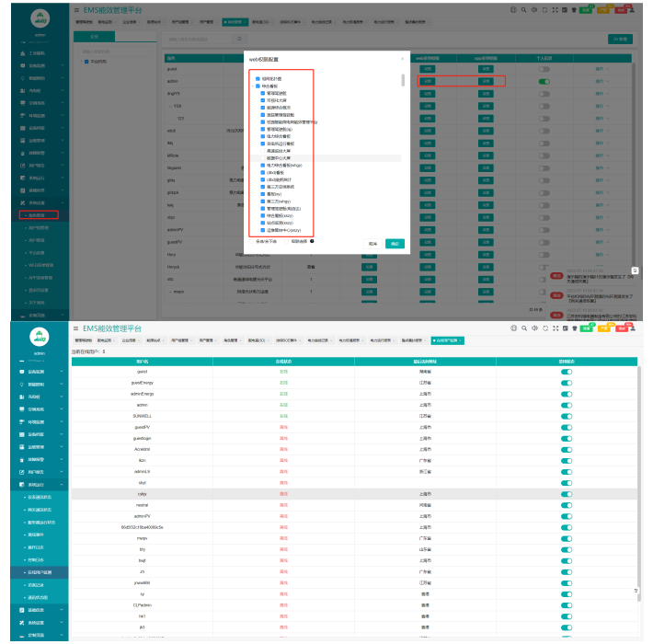Select the 角色管理 item in the upper sidebar
The height and width of the screenshot is (644, 653).
click(x=38, y=215)
